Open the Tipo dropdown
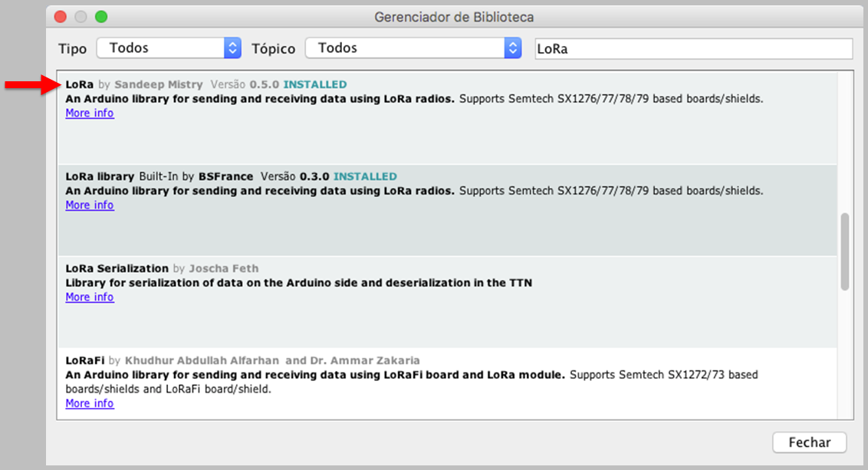Screen dimensions: 868x470 (x=169, y=48)
